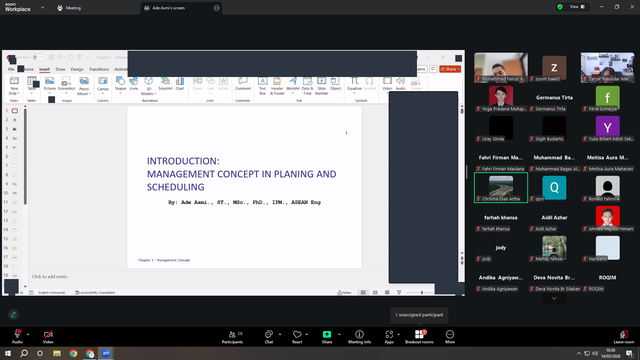Open the View layout dropdown

[x=577, y=7]
